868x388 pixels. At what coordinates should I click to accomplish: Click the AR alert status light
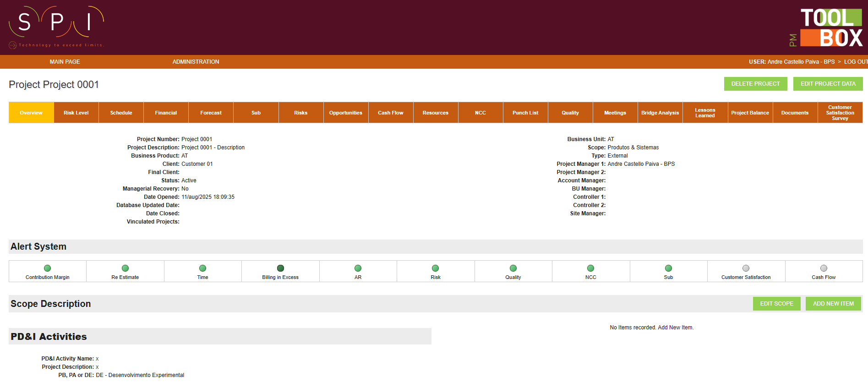tap(358, 268)
